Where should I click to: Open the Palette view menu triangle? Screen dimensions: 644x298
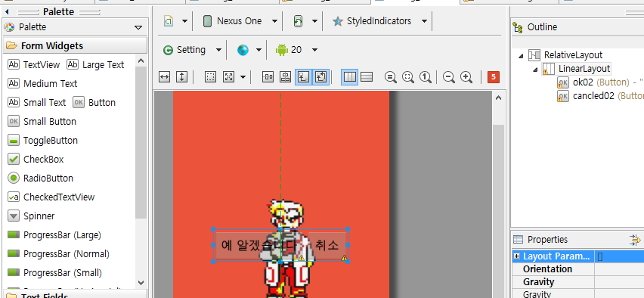[138, 27]
